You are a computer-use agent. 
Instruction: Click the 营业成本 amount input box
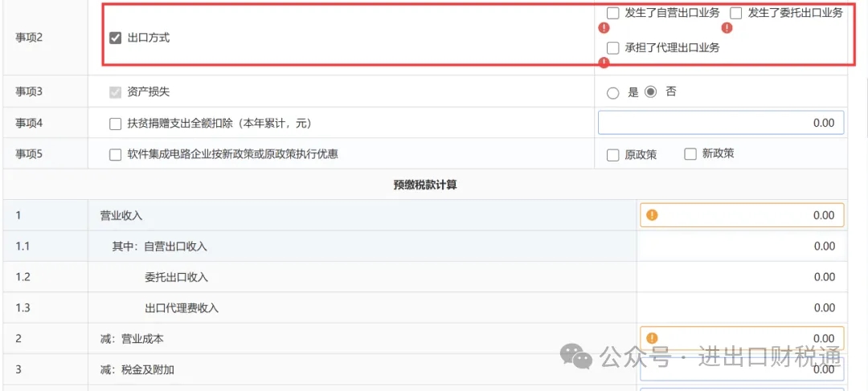pos(747,338)
